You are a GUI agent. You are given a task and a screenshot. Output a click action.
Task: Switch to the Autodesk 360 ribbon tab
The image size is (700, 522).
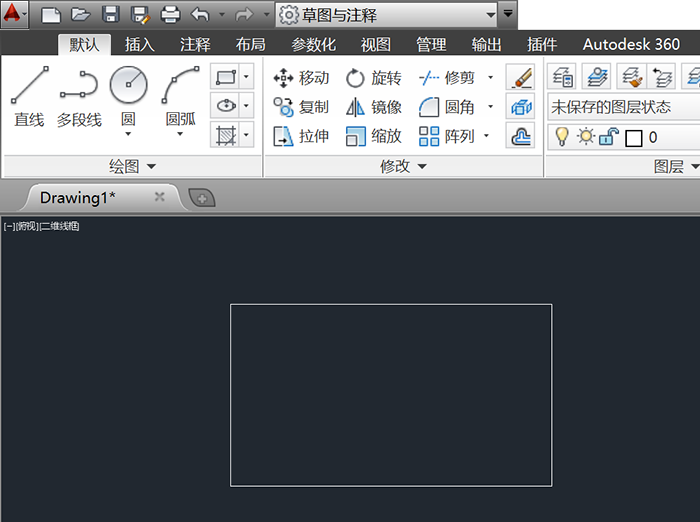631,44
